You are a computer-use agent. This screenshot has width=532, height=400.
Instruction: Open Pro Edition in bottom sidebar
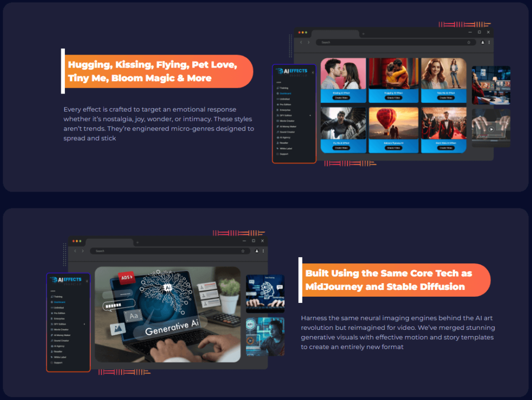(x=58, y=313)
